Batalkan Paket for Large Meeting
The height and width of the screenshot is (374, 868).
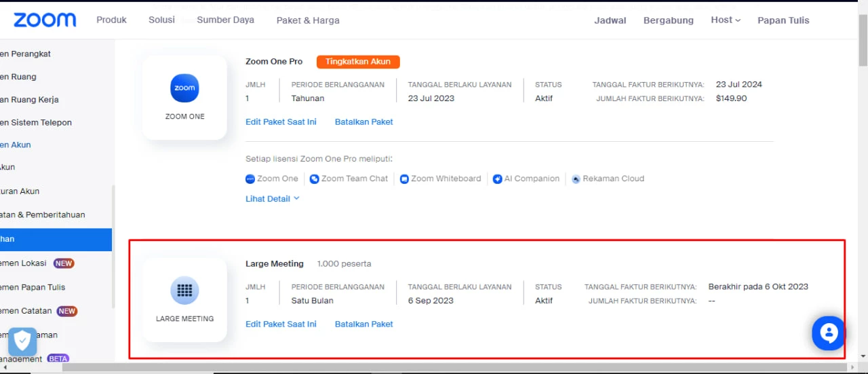point(364,324)
